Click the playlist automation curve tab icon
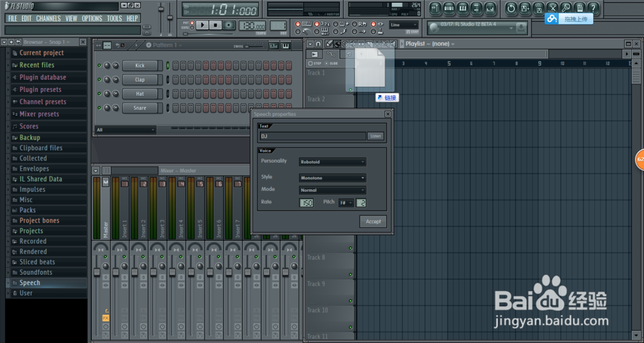 [331, 54]
